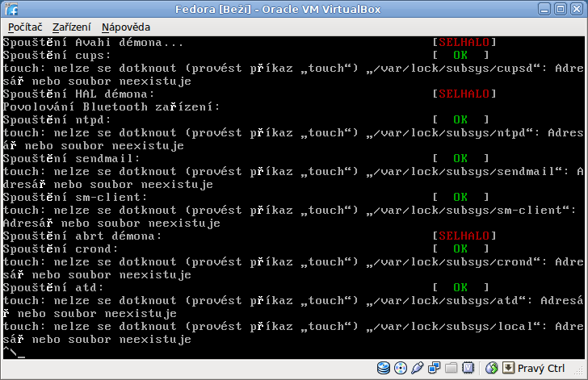The image size is (588, 380).
Task: Click the status bar resize grip
Action: [578, 370]
